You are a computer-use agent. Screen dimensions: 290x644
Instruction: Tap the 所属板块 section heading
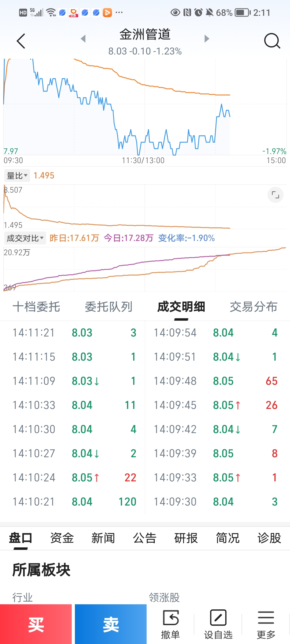[41, 570]
